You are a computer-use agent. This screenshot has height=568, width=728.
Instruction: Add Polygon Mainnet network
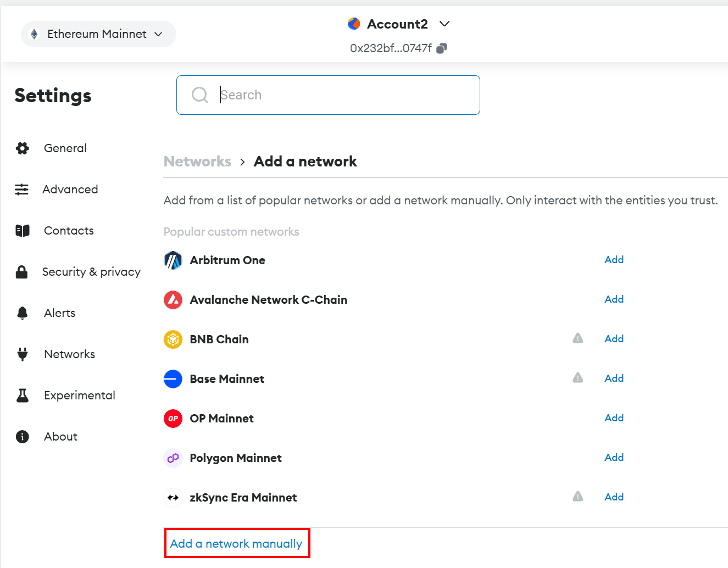click(x=614, y=458)
